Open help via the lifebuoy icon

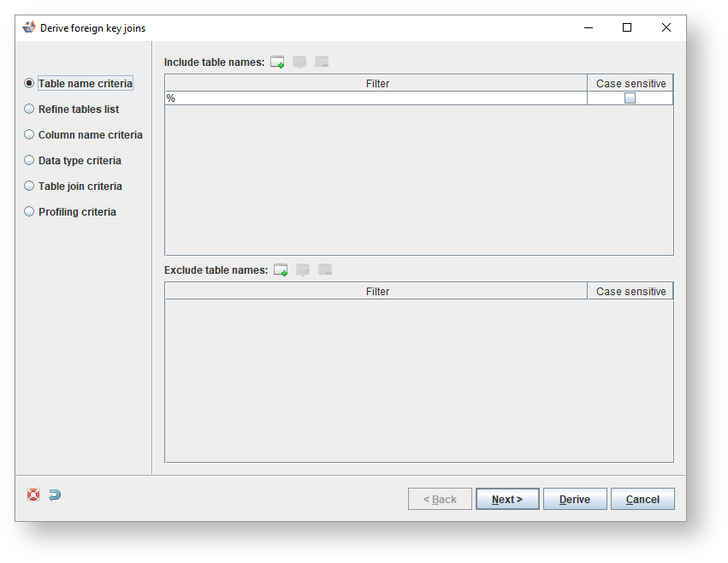[33, 495]
